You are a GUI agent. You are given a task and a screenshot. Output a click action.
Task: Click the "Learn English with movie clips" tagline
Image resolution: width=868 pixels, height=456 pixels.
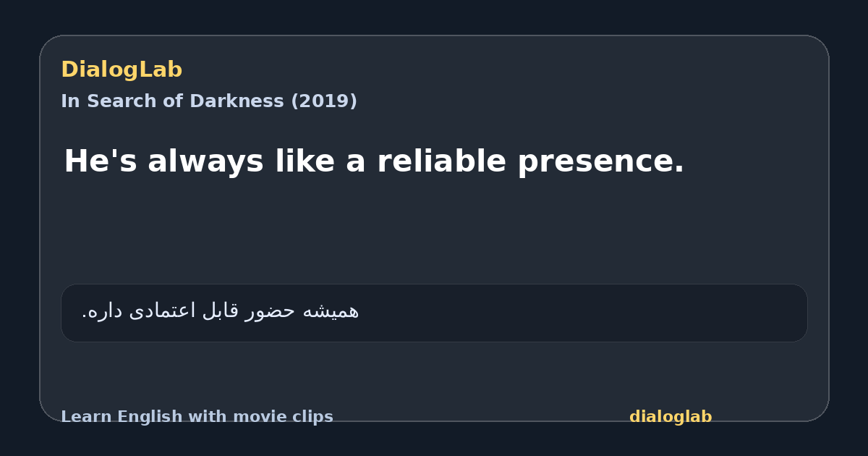[197, 417]
